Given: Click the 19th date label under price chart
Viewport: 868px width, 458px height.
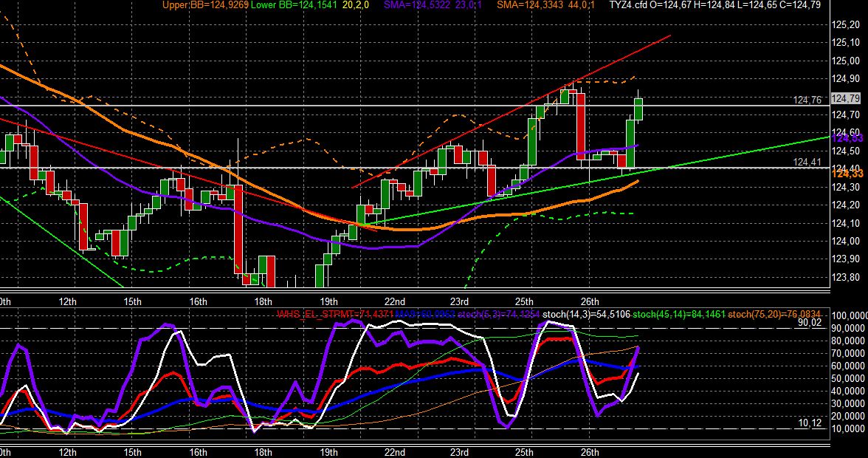Looking at the screenshot, I should [x=329, y=301].
